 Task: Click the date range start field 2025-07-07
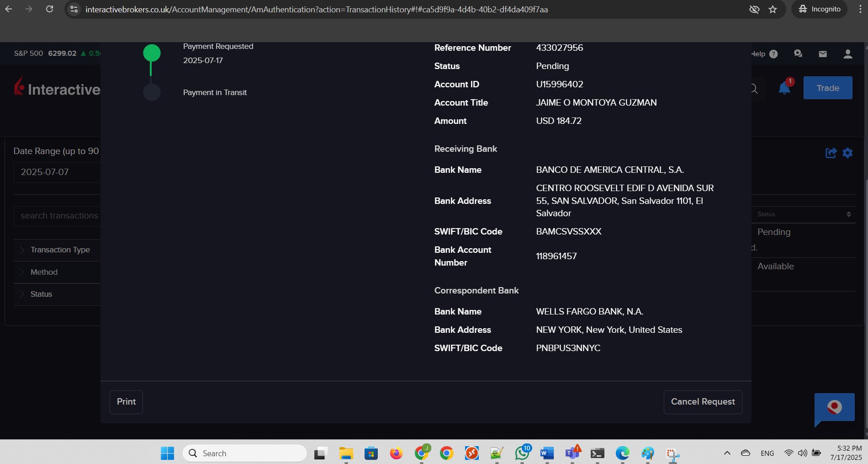pos(58,172)
